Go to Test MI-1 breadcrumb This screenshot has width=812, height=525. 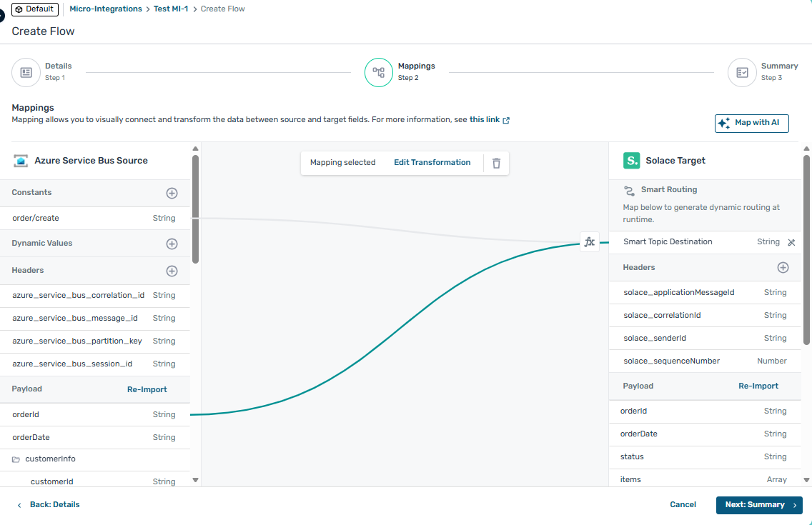pos(171,9)
